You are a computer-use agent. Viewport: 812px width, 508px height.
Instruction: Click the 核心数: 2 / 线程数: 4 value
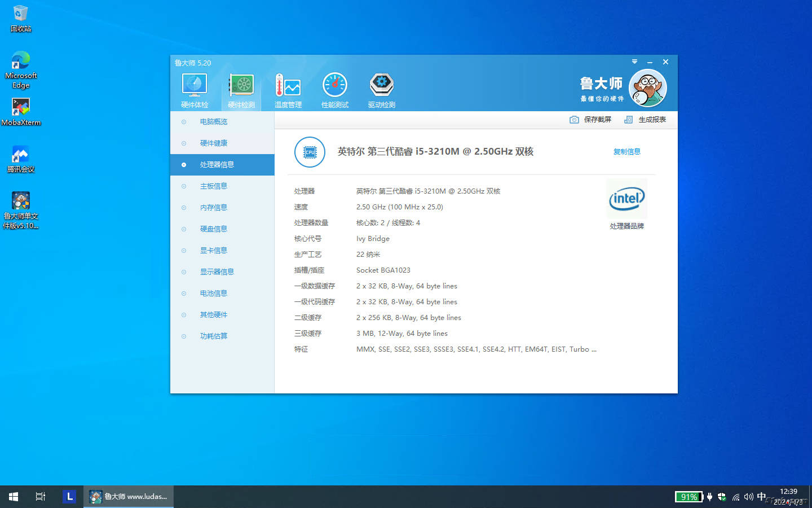[388, 223]
